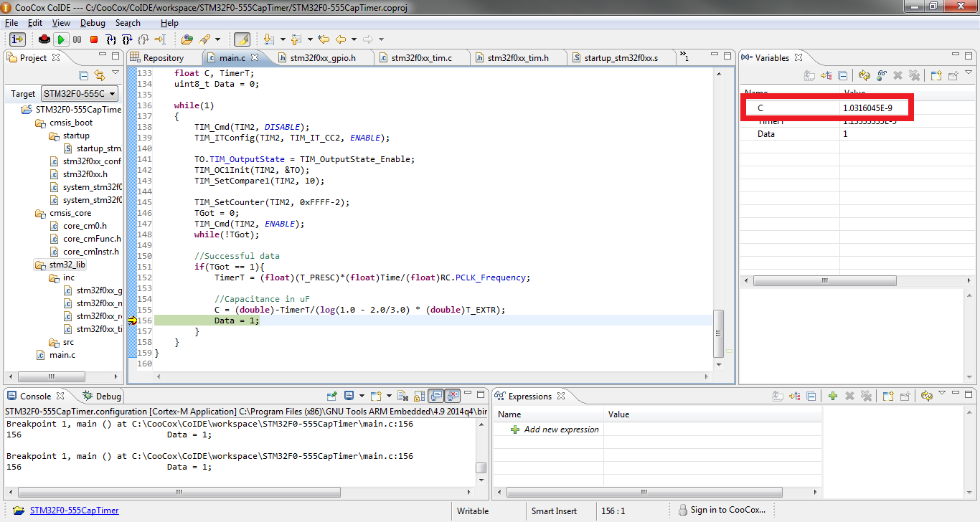Switch to the stm32f0xx_tim.c tab
Image resolution: width=980 pixels, height=522 pixels.
point(421,58)
